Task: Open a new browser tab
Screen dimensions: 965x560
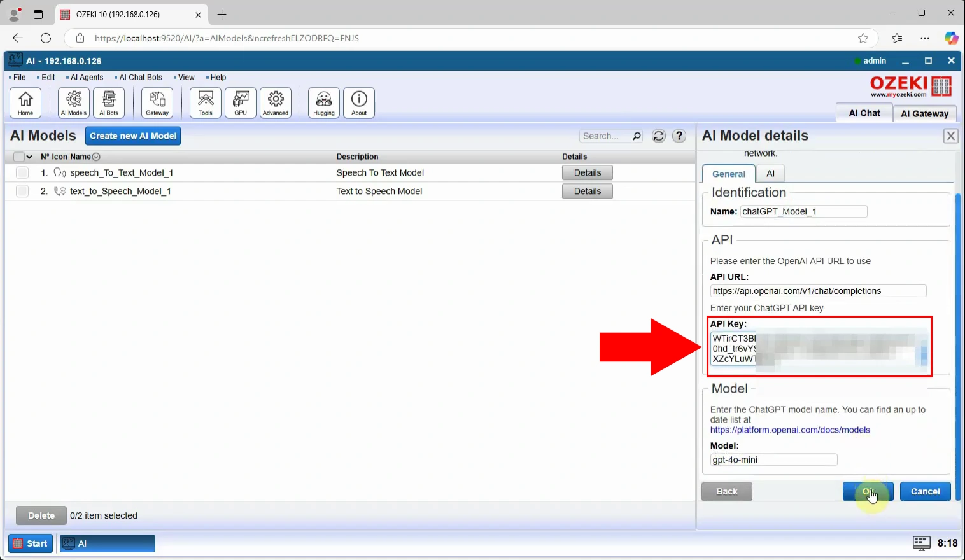Action: point(222,14)
